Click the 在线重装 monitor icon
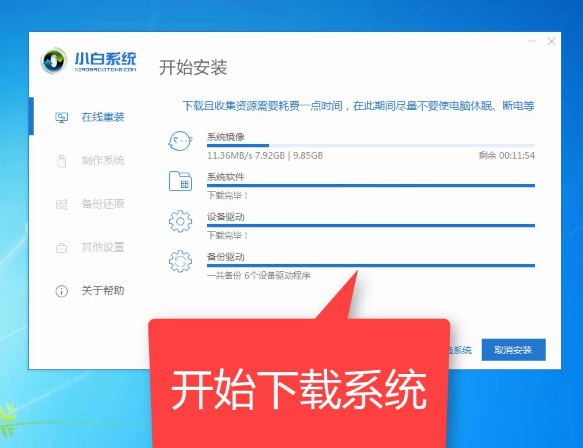Image resolution: width=583 pixels, height=448 pixels. (x=61, y=118)
